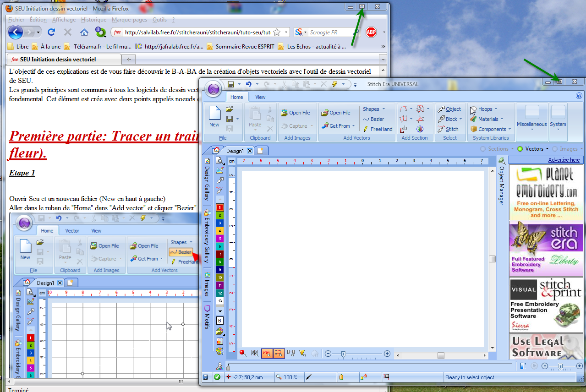The height and width of the screenshot is (392, 586).
Task: Open the Object Manager side panel
Action: [x=502, y=181]
